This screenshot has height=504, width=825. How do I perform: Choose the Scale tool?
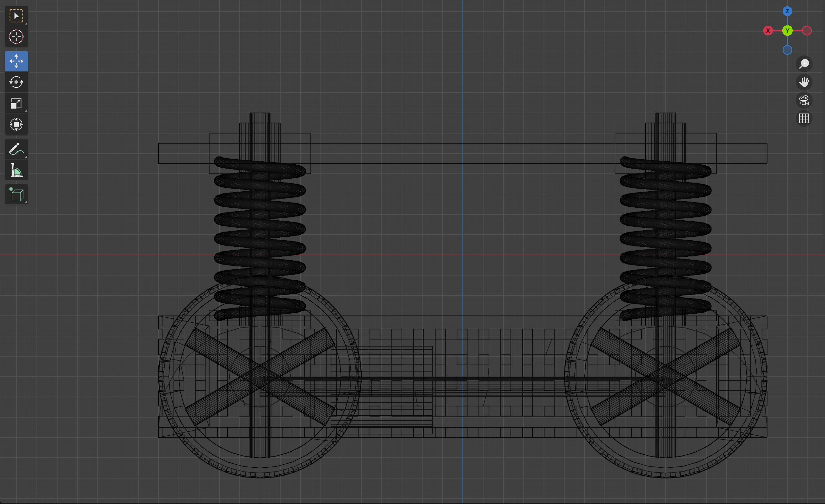pos(16,104)
